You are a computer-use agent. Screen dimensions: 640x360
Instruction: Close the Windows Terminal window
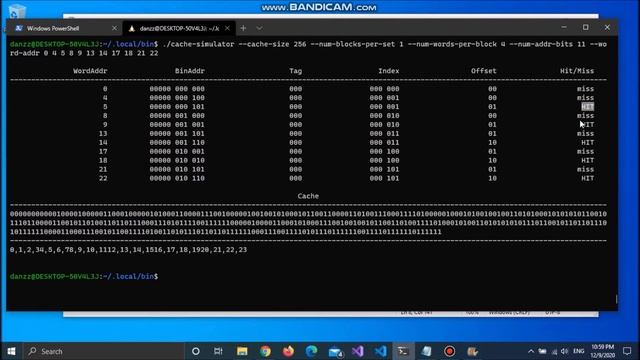pyautogui.click(x=607, y=27)
